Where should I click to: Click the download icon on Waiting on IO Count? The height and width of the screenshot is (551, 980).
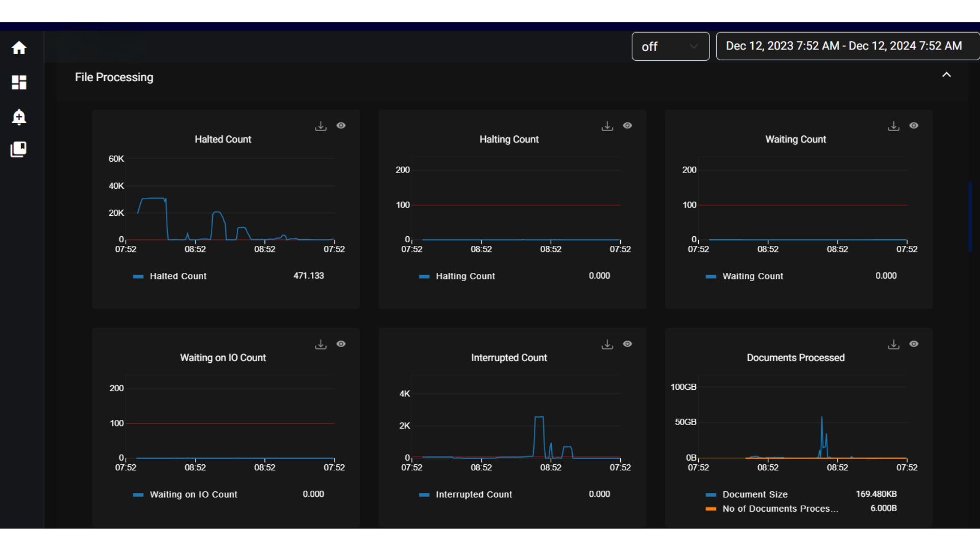pyautogui.click(x=321, y=344)
